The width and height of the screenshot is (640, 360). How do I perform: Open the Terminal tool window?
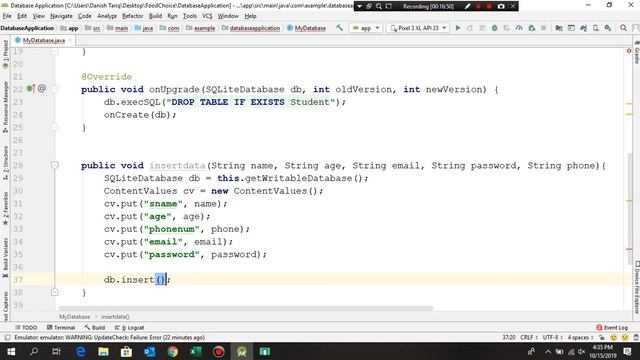61,327
